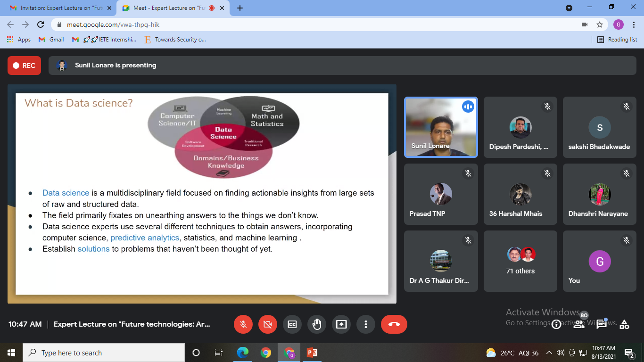Open meeting details info icon
Screen dimensions: 644x362
point(556,324)
